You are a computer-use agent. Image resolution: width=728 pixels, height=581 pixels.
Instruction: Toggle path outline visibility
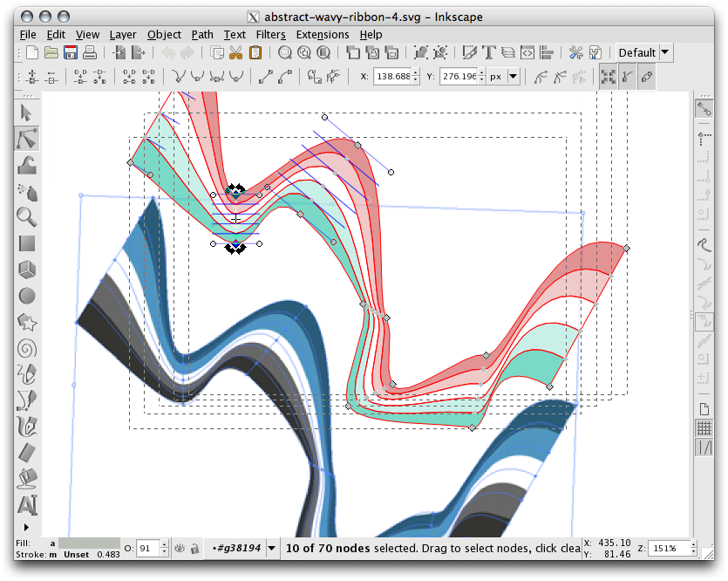click(647, 76)
